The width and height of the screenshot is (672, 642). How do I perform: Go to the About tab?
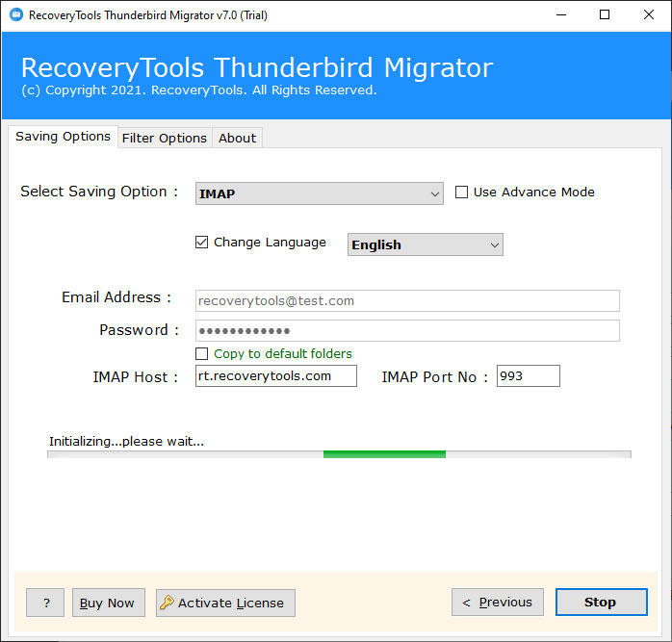(237, 138)
